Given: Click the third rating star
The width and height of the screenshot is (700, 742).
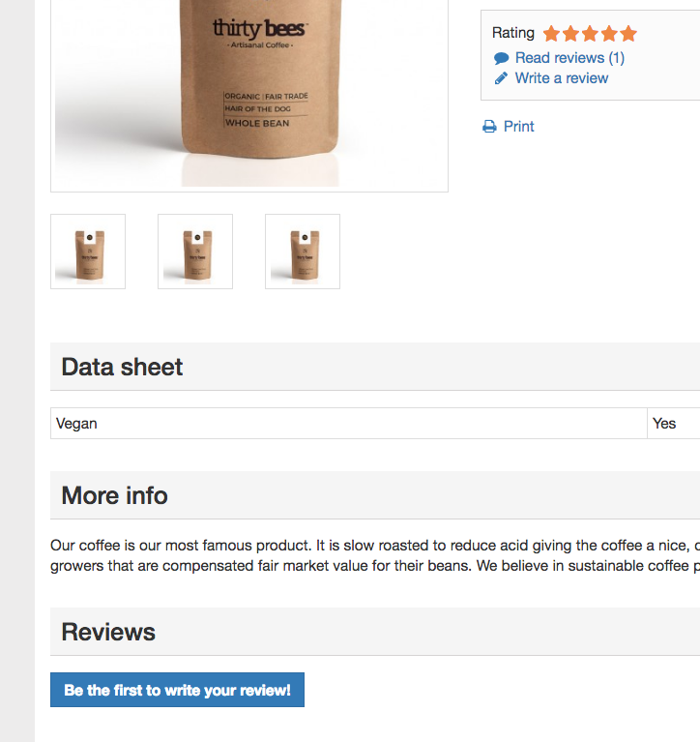Looking at the screenshot, I should click(x=590, y=34).
